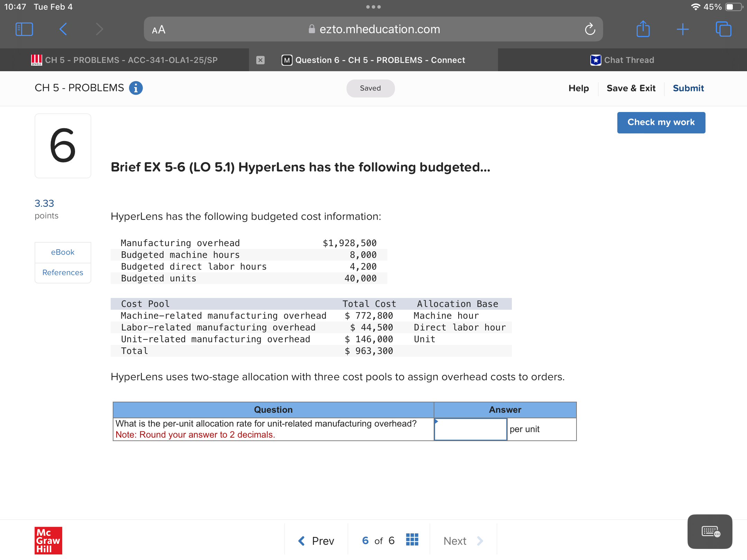Open the References link
Screen dimensions: 747x560
63,273
